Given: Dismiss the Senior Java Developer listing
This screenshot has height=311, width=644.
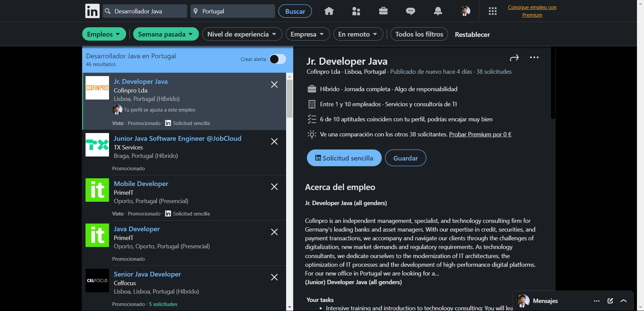Looking at the screenshot, I should tap(274, 277).
